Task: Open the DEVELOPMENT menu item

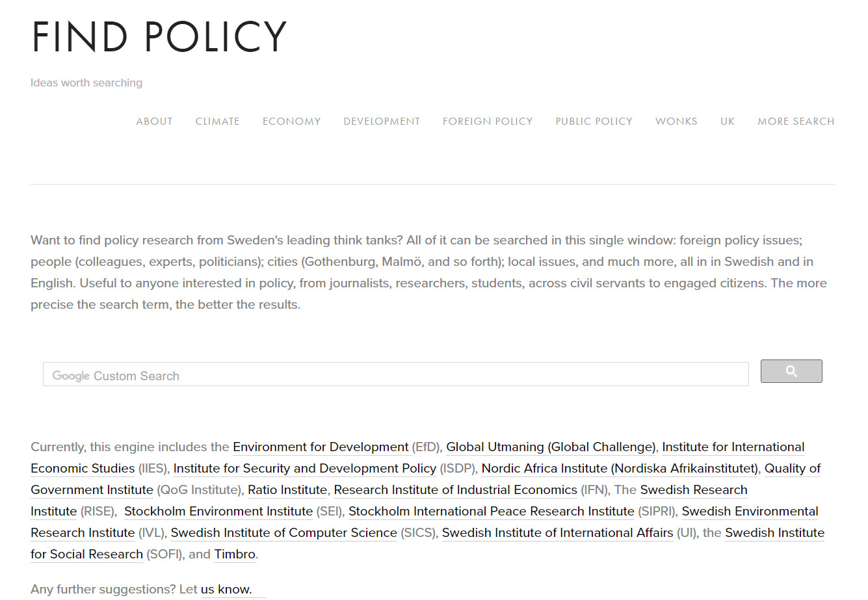Action: tap(382, 121)
